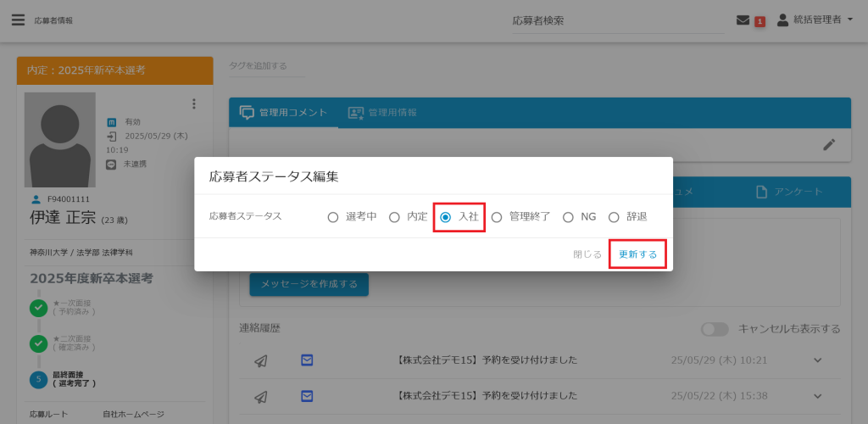Switch to the 管理用コメント tab
The width and height of the screenshot is (868, 424).
(283, 113)
